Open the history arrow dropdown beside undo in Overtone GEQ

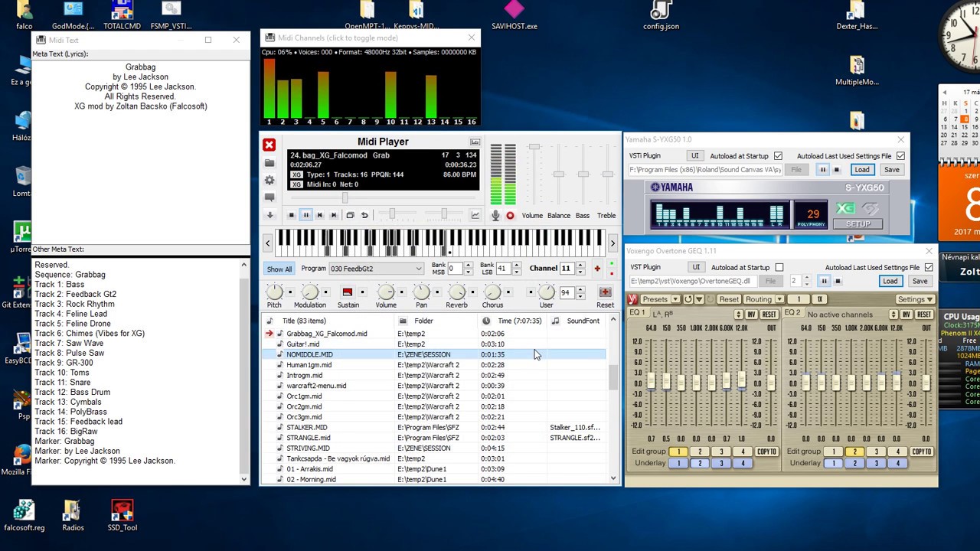[699, 299]
